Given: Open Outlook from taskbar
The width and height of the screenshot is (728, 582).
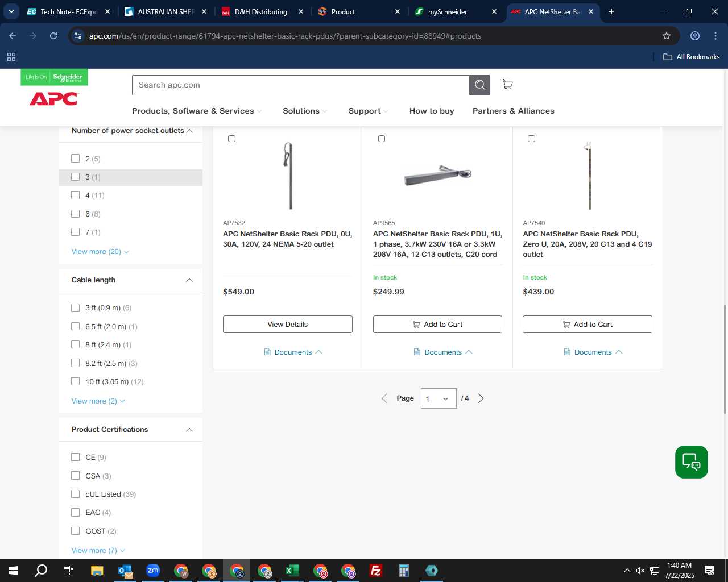Looking at the screenshot, I should 125,571.
